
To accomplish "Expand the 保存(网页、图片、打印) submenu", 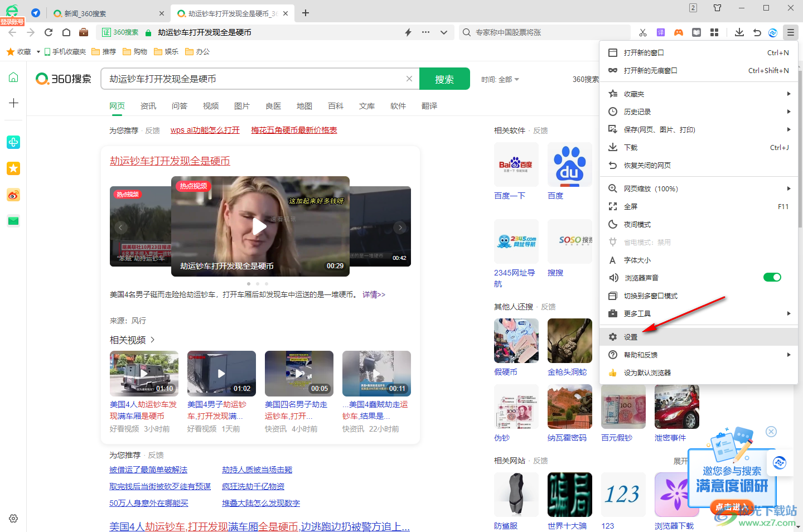I will 699,129.
